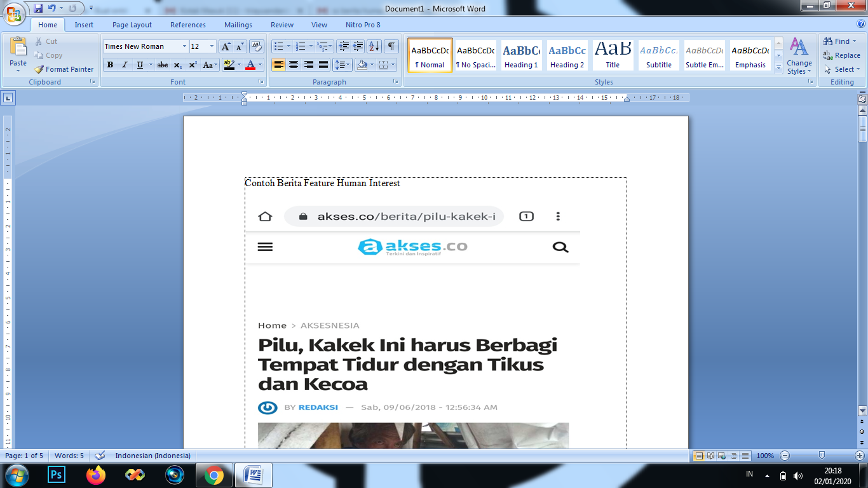Apply center text alignment

pos(294,65)
